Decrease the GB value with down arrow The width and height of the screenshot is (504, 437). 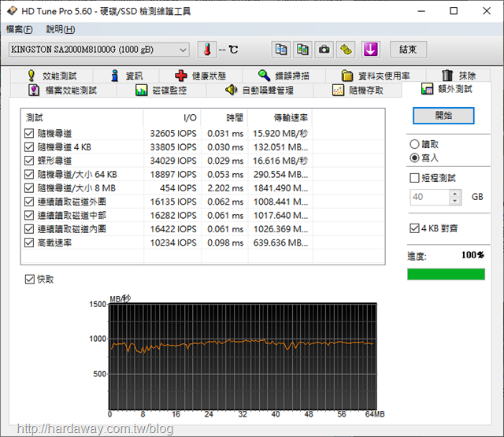pos(455,201)
